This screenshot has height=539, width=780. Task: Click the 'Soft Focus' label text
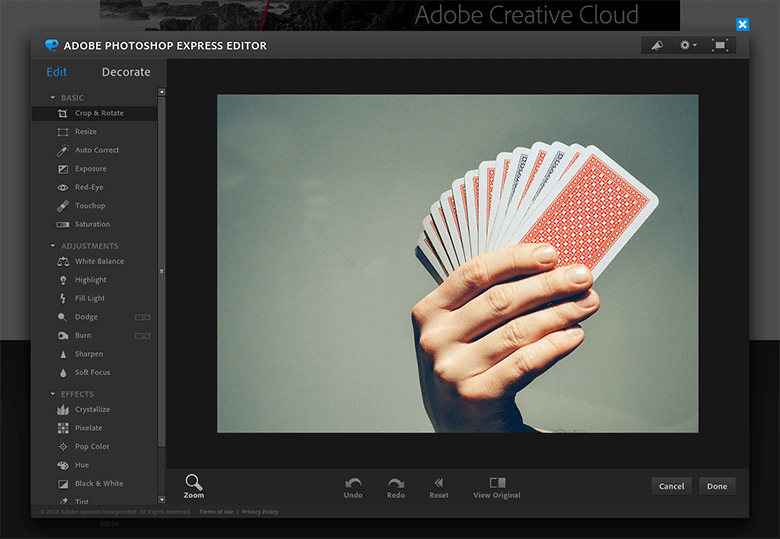[x=93, y=372]
